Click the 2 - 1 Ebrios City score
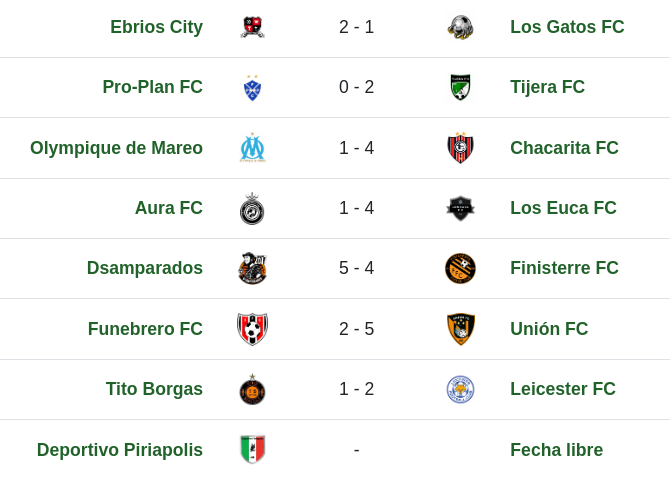Viewport: 670px width, 483px height. (356, 27)
